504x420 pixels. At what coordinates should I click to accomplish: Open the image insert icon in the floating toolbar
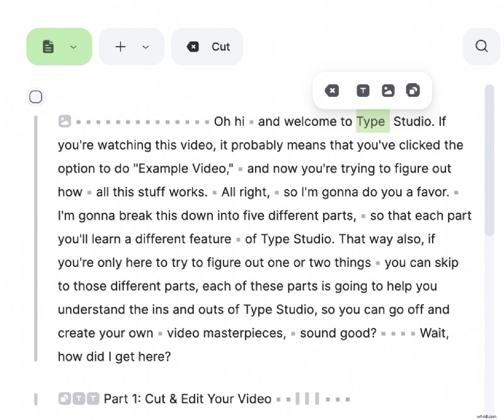tap(387, 91)
